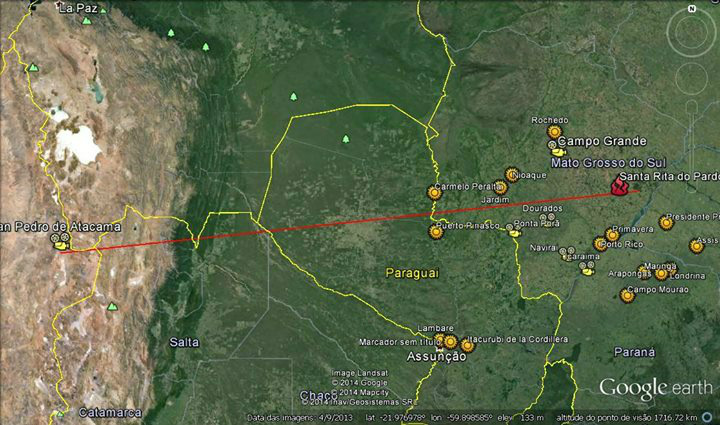Viewport: 720px width, 425px height.
Task: Open the Presidente P... sun placemark
Action: pyautogui.click(x=666, y=223)
